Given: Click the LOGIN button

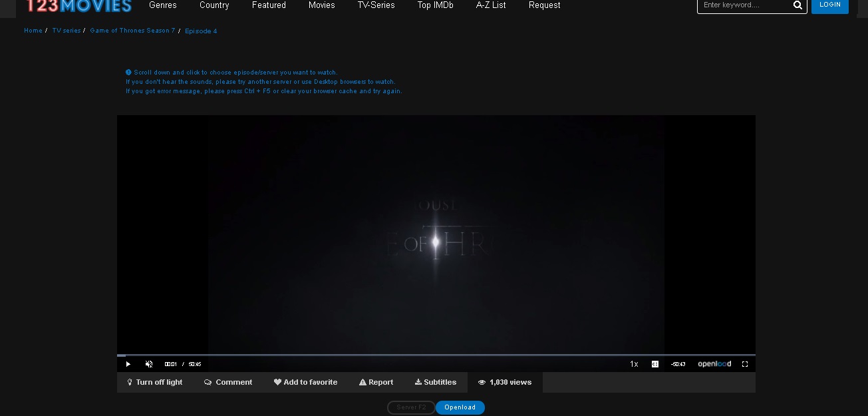Looking at the screenshot, I should (x=830, y=5).
